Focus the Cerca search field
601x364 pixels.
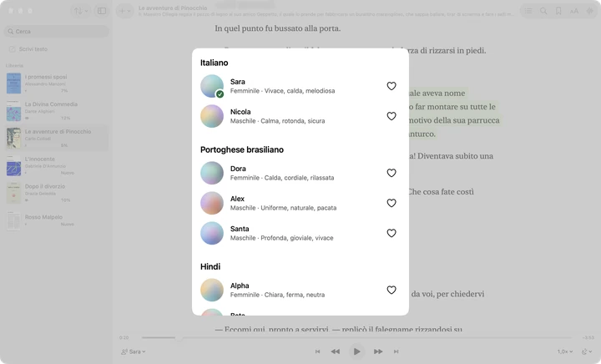click(x=57, y=32)
